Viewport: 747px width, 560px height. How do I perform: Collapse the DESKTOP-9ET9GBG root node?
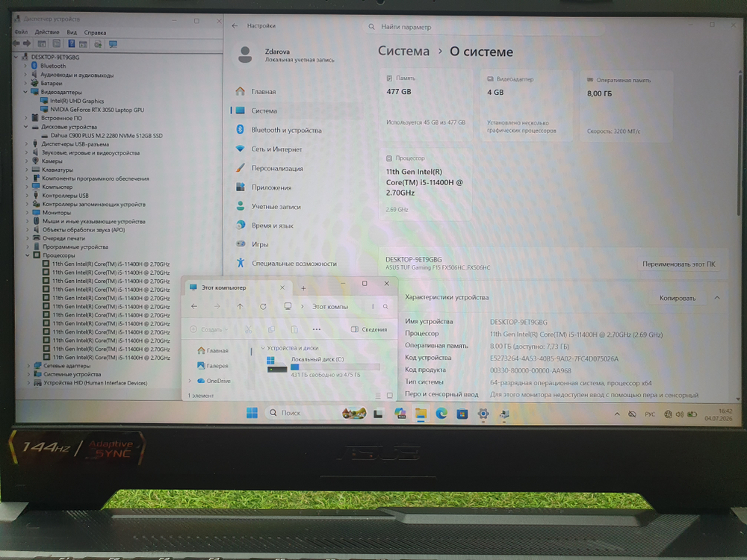tap(16, 57)
